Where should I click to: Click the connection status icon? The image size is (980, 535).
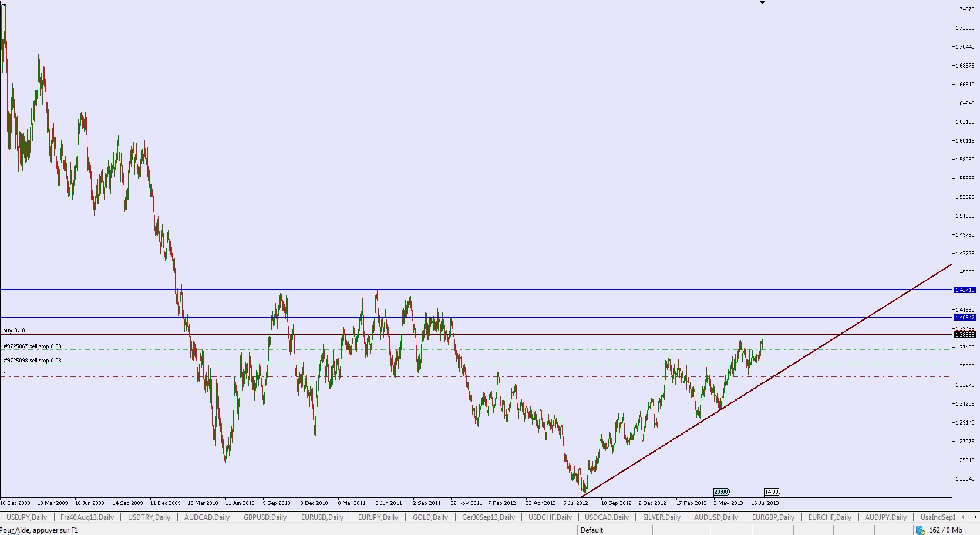920,530
